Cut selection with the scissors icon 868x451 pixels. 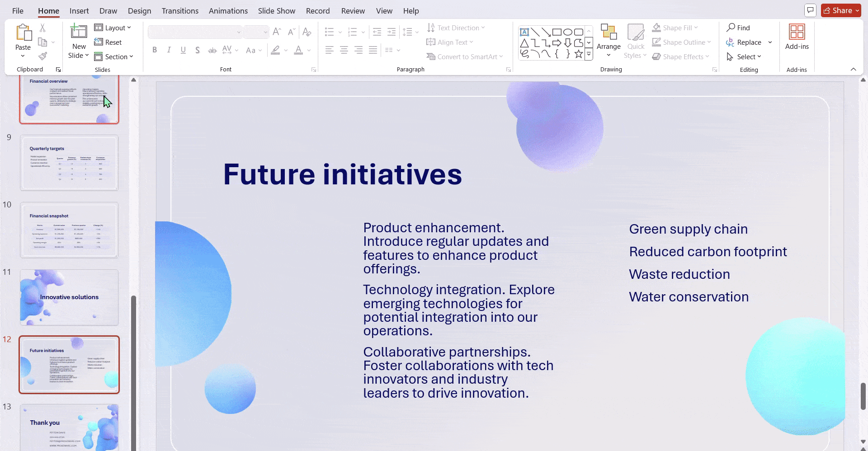(x=42, y=28)
